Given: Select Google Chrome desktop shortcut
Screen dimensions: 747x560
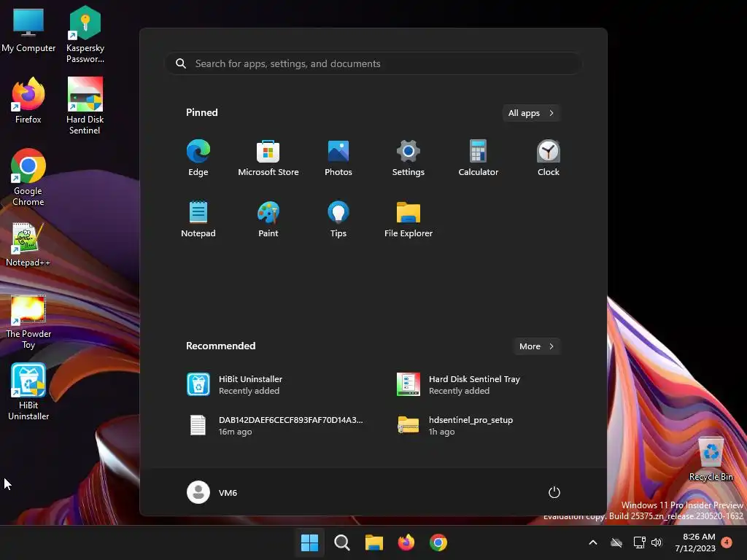Looking at the screenshot, I should [28, 177].
